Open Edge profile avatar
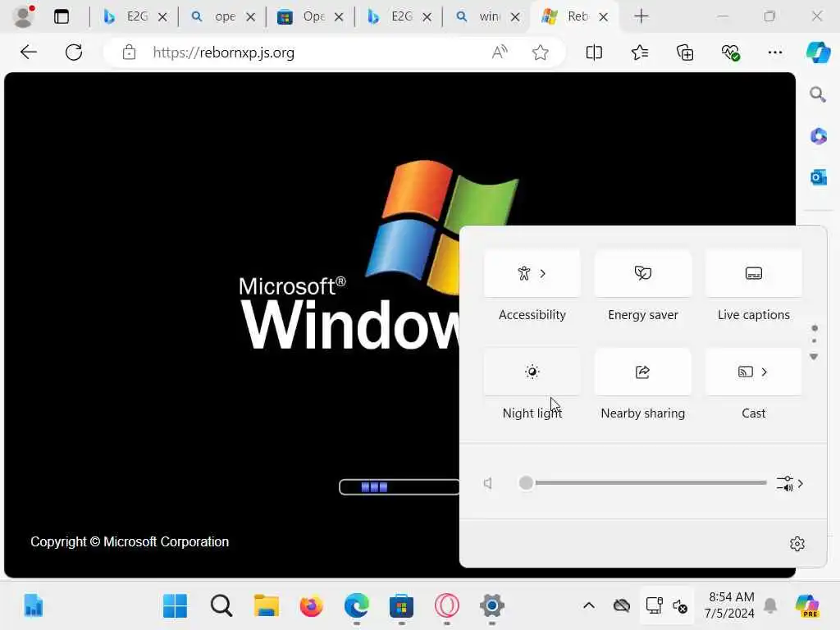The width and height of the screenshot is (840, 630). pos(22,16)
